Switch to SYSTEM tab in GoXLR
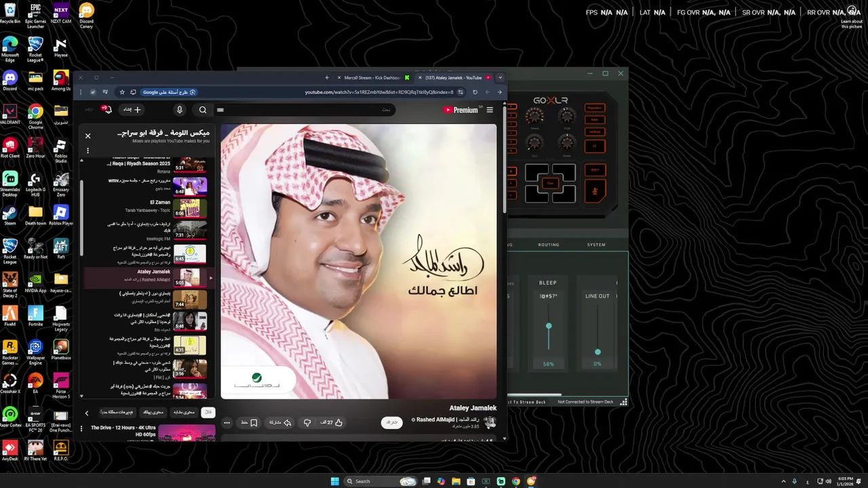 coord(596,245)
